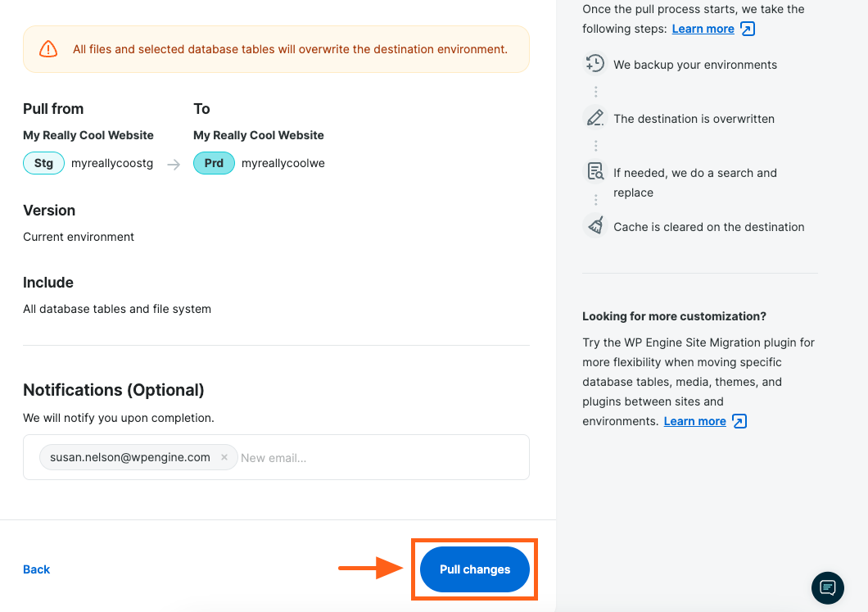Click the search and replace document icon
The image size is (868, 612).
pyautogui.click(x=594, y=172)
